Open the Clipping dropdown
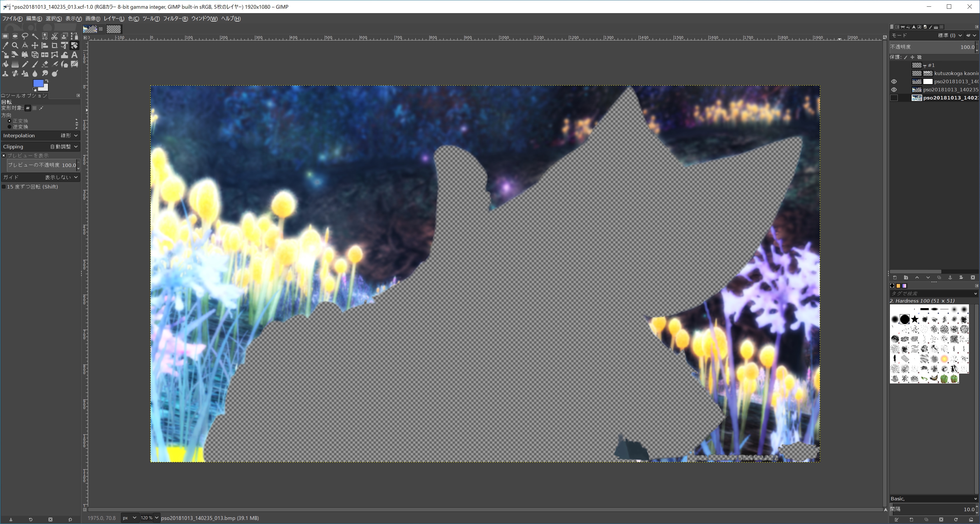Screen dimensions: 980x524 point(40,147)
